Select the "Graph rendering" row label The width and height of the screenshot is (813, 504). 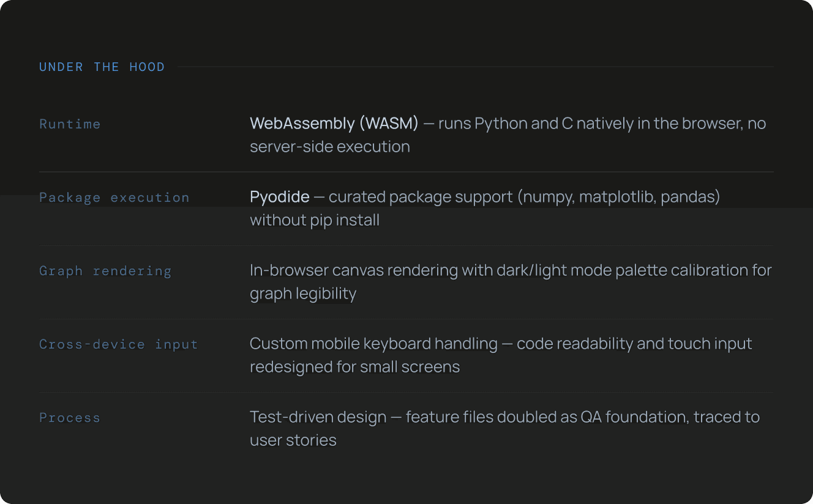[x=105, y=271]
